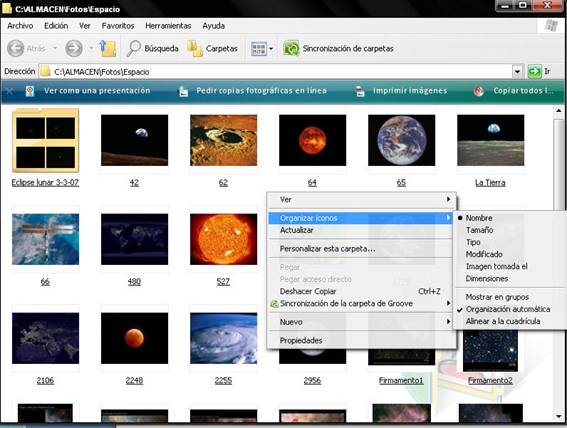Image resolution: width=567 pixels, height=428 pixels.
Task: Click the title bar folder icon
Action: point(7,8)
